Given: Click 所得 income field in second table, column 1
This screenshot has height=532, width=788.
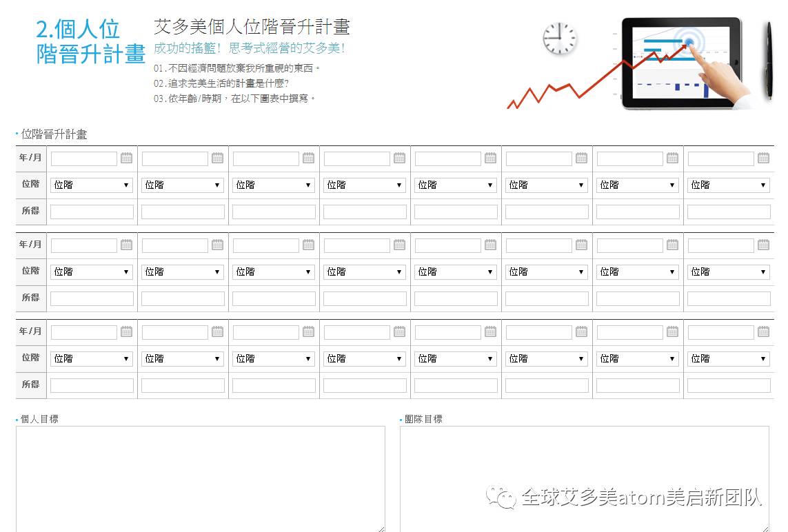Looking at the screenshot, I should [92, 298].
